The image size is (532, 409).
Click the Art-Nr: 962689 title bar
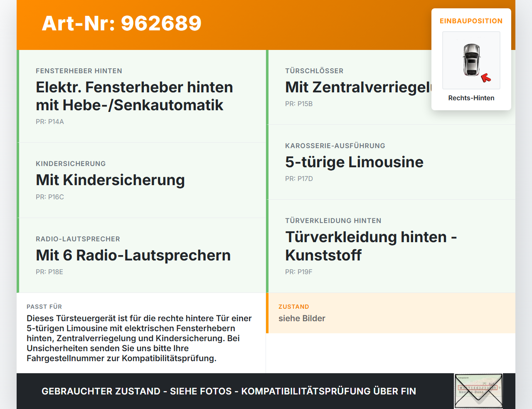click(121, 24)
